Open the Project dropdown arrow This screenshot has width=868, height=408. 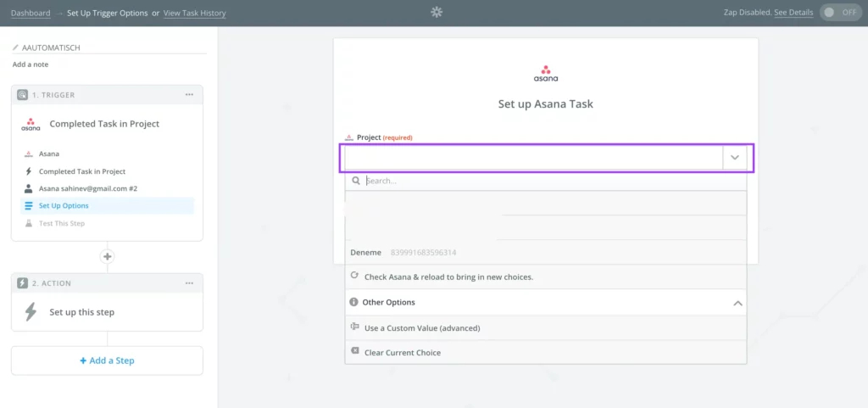(x=735, y=158)
